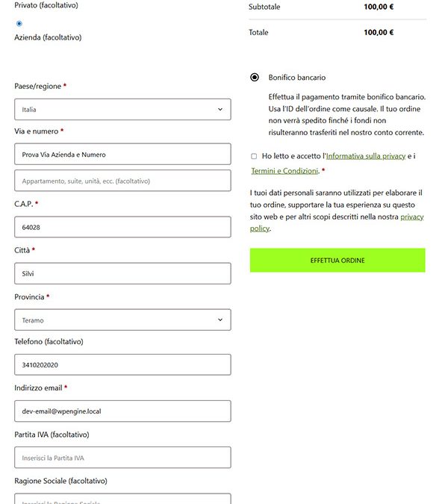Click the Telefono input field
Viewport: 448px width, 504px height.
[x=122, y=365]
